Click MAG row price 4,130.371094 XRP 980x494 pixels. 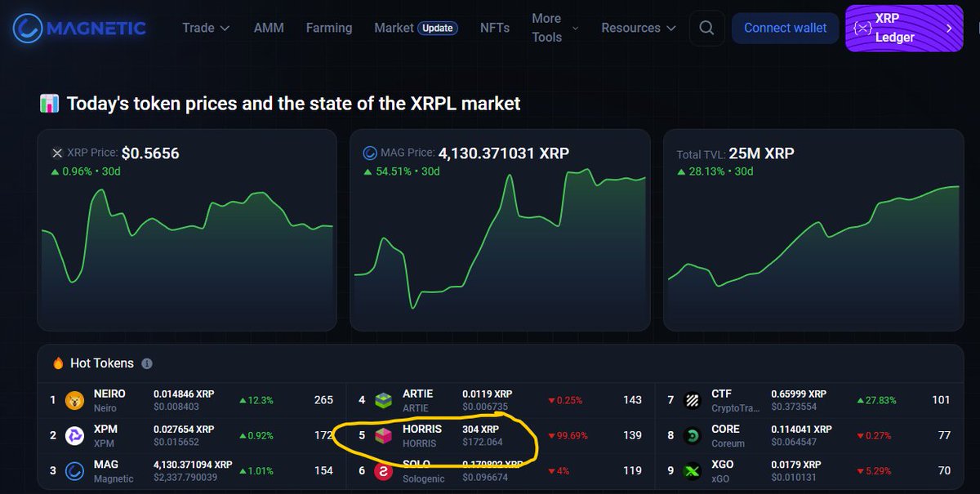(193, 464)
